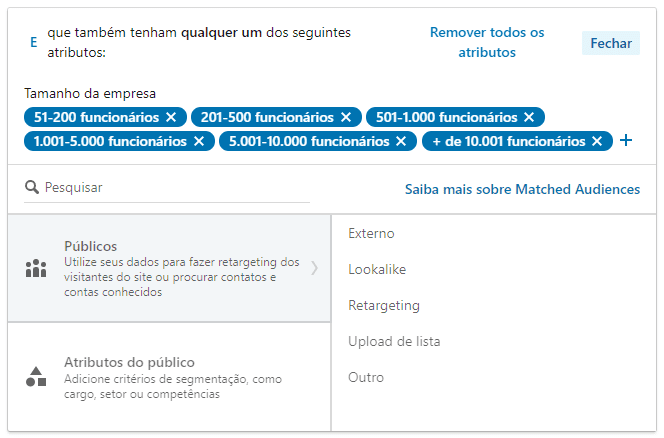
Task: Click the Públicos people icon
Action: click(x=36, y=268)
